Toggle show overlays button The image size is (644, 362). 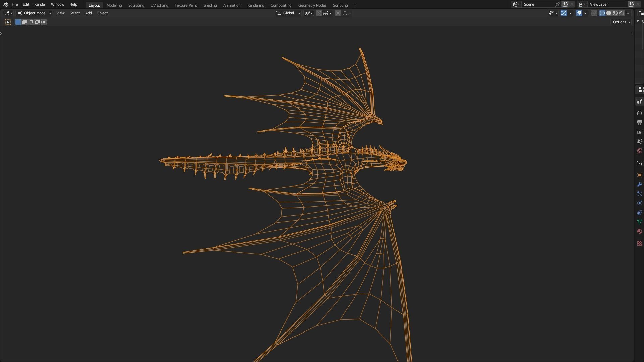pyautogui.click(x=579, y=13)
